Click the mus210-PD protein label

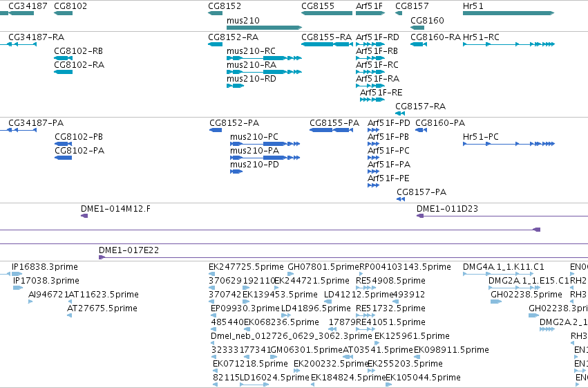(255, 165)
